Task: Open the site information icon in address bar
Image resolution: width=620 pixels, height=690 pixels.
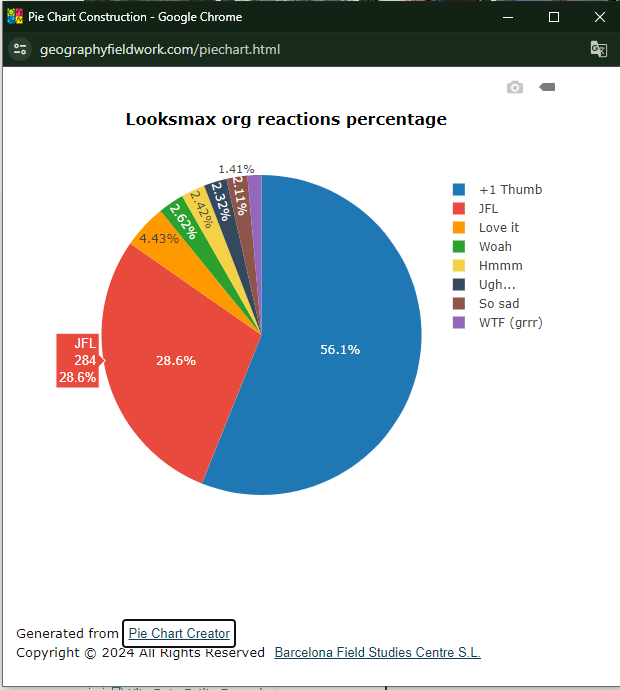Action: 20,49
